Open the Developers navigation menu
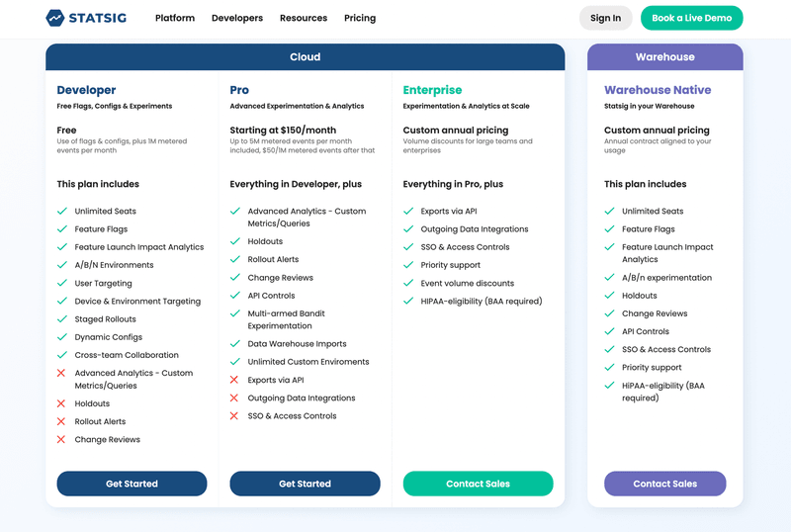This screenshot has width=791, height=532. coord(237,18)
